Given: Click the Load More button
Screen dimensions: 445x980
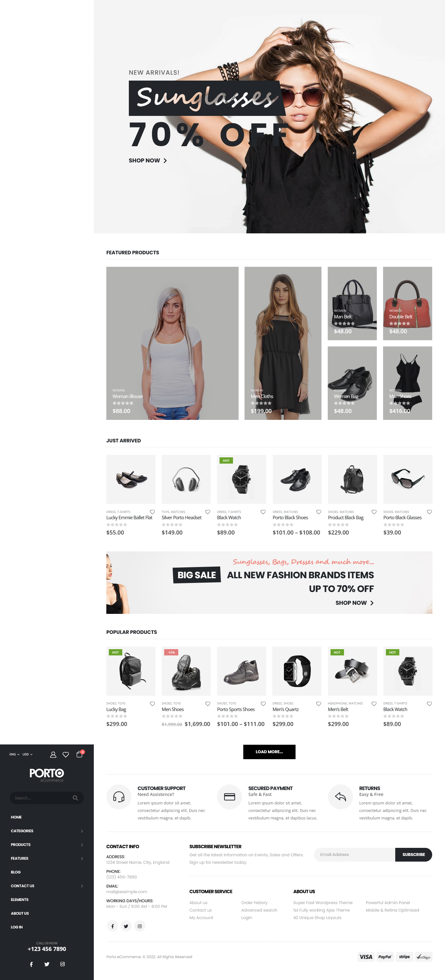Looking at the screenshot, I should (x=269, y=752).
